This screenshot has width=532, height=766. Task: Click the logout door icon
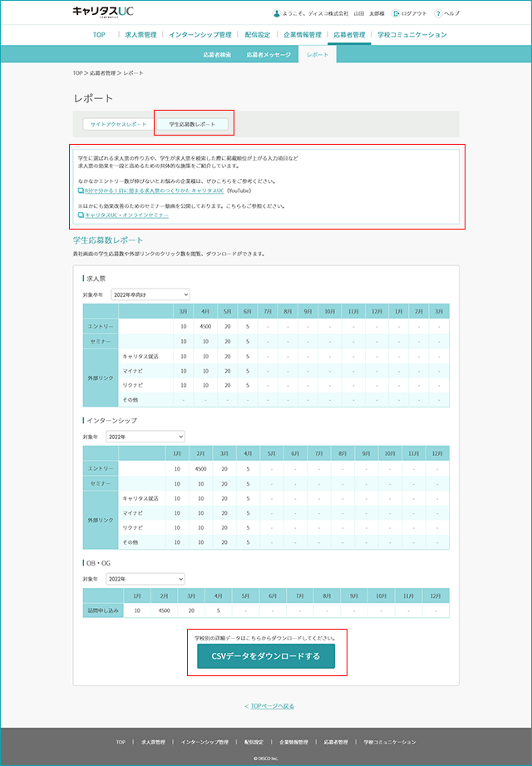[396, 13]
